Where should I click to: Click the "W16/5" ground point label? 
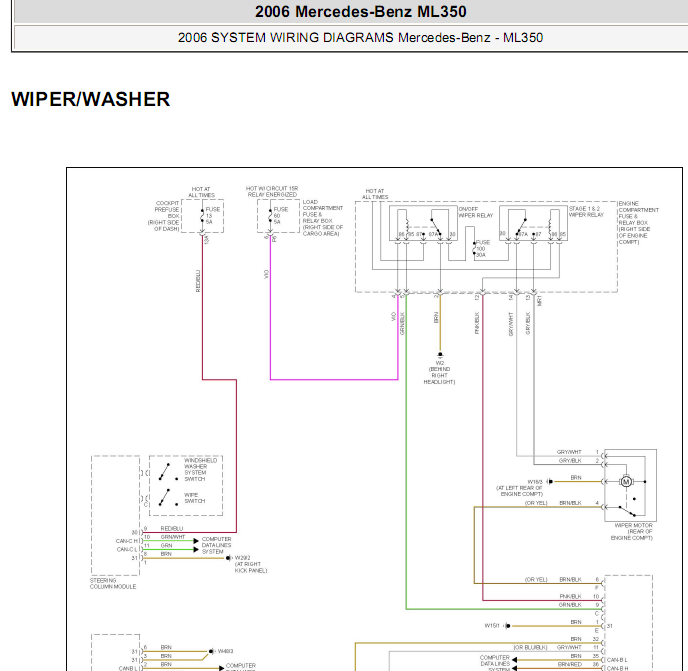point(535,481)
